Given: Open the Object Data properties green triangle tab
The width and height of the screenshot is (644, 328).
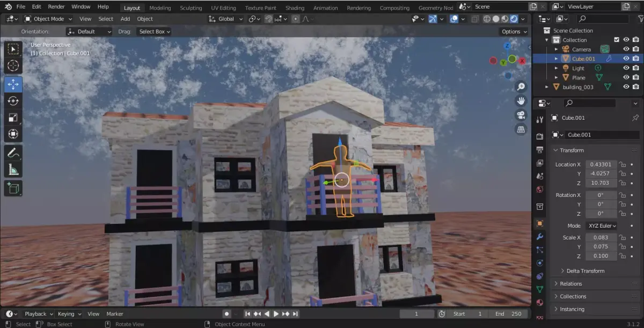Looking at the screenshot, I should point(540,289).
